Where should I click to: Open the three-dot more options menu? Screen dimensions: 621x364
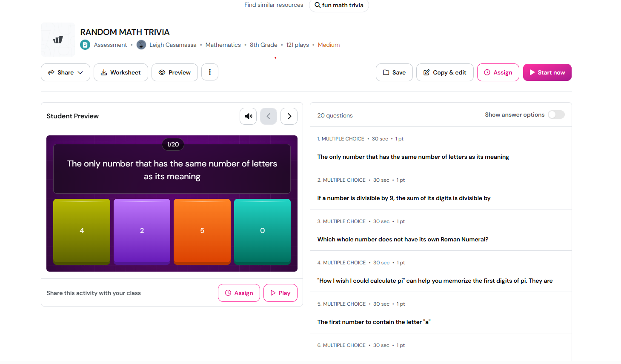[210, 72]
